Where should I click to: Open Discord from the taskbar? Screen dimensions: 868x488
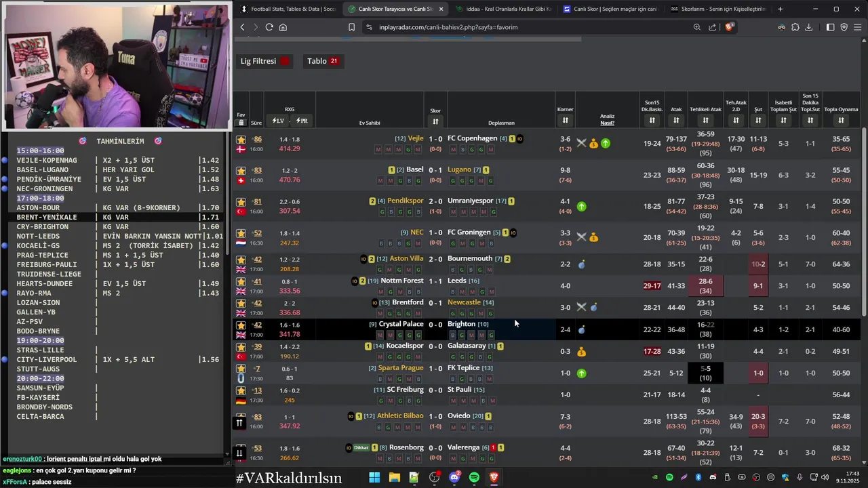(x=454, y=477)
